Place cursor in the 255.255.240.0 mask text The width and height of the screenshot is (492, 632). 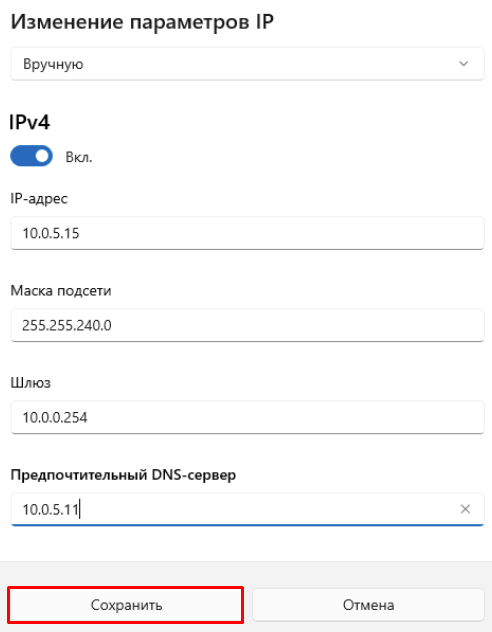(x=67, y=325)
